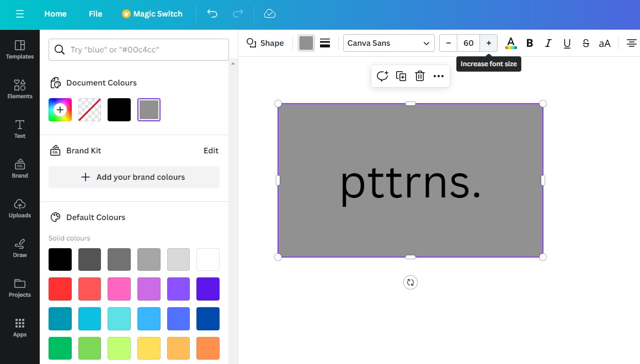Select the light grey default swatch
640x364 pixels.
pyautogui.click(x=178, y=260)
